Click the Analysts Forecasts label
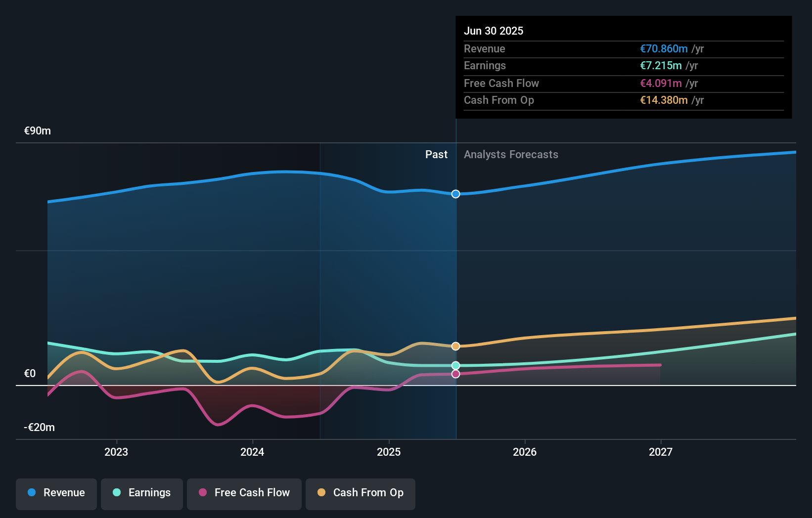 [511, 155]
